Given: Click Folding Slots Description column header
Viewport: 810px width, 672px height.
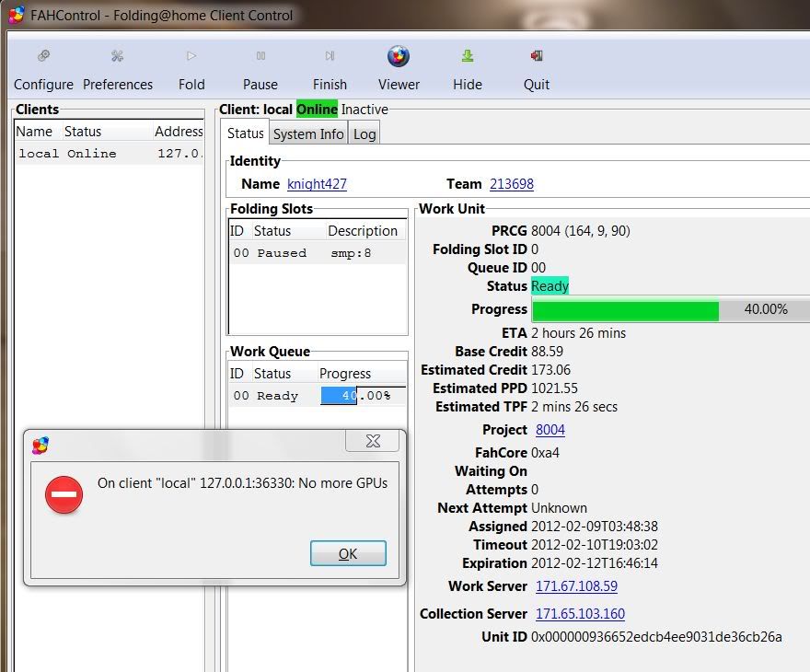Looking at the screenshot, I should 365,231.
